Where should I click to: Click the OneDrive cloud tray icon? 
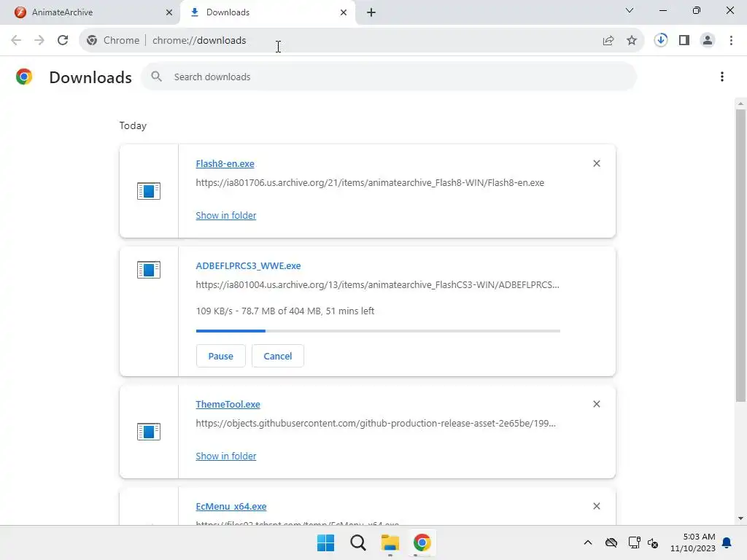click(x=611, y=542)
